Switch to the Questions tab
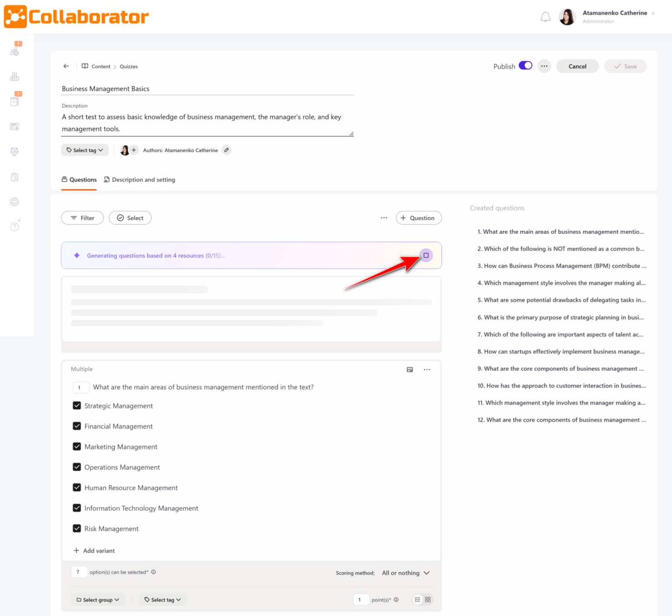The height and width of the screenshot is (616, 672). [x=79, y=180]
